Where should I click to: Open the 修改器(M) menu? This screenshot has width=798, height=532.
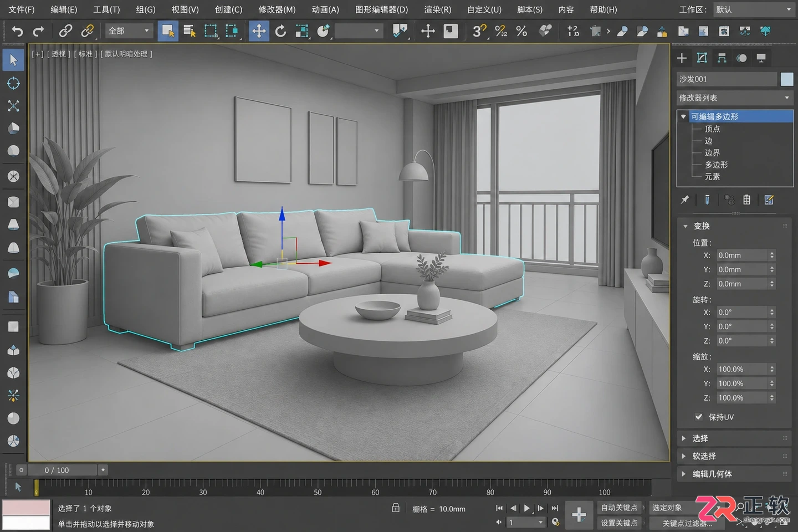[x=277, y=9]
